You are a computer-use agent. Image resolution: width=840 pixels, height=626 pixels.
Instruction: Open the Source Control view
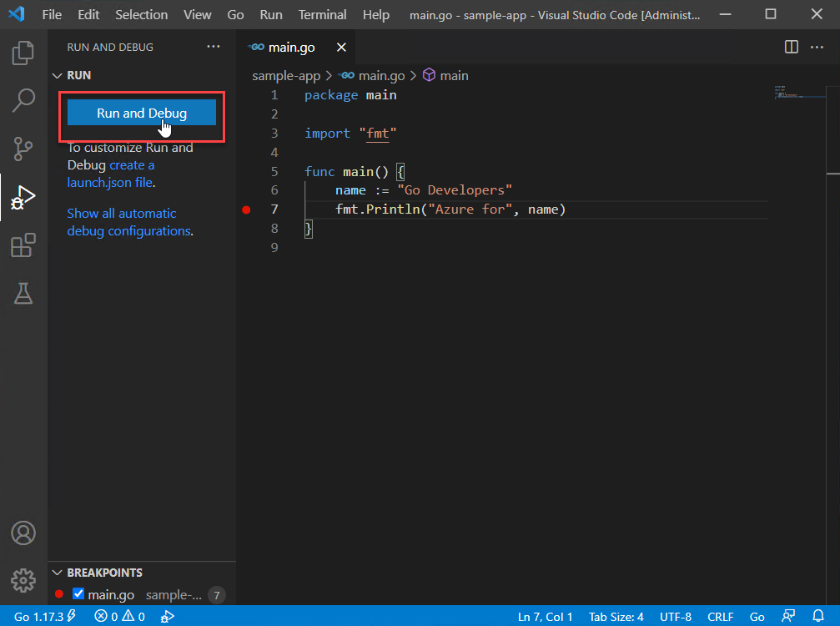point(23,149)
